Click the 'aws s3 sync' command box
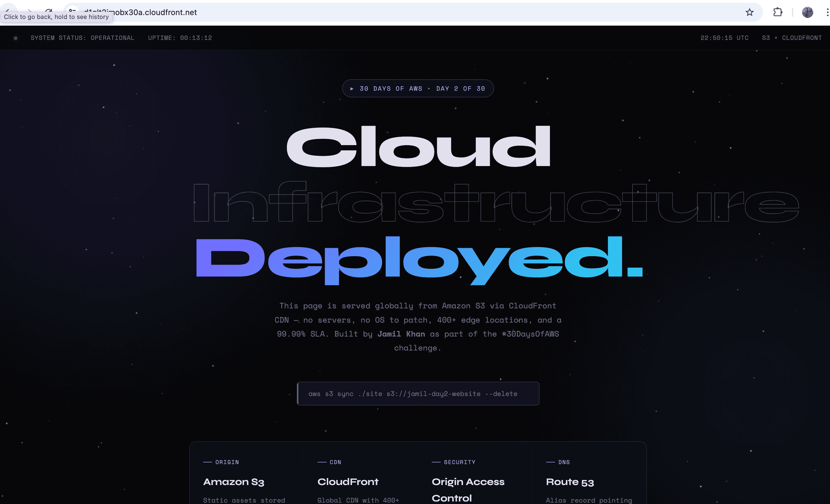 coord(418,393)
